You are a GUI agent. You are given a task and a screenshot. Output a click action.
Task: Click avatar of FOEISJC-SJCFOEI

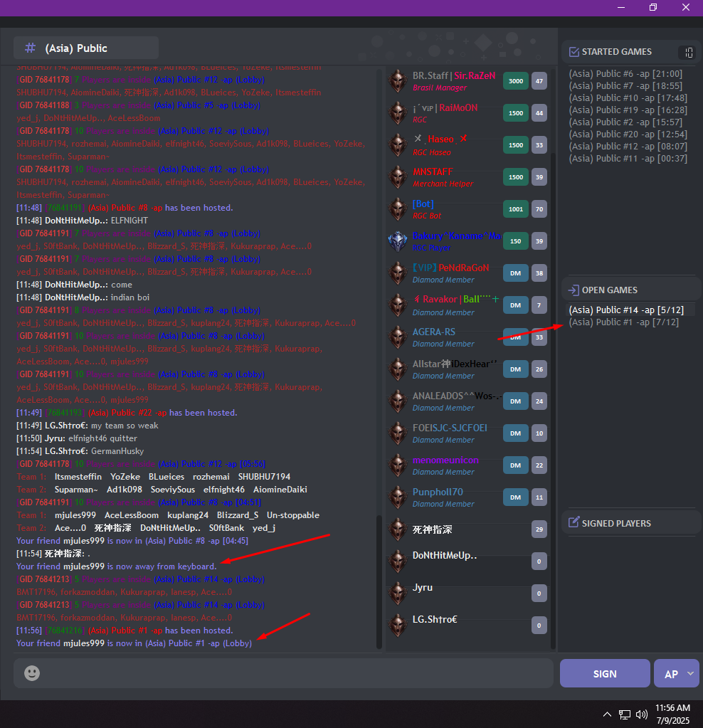click(x=398, y=433)
